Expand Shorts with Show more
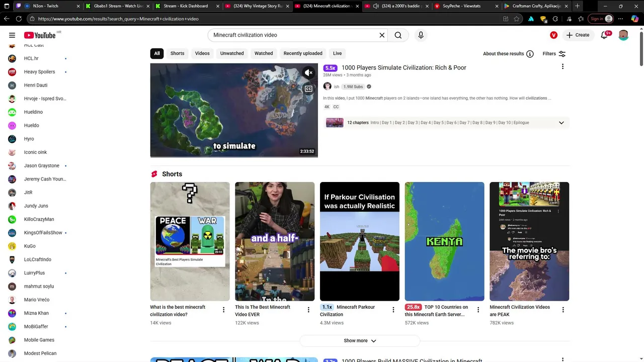Screen dimensions: 644x362 360,341
